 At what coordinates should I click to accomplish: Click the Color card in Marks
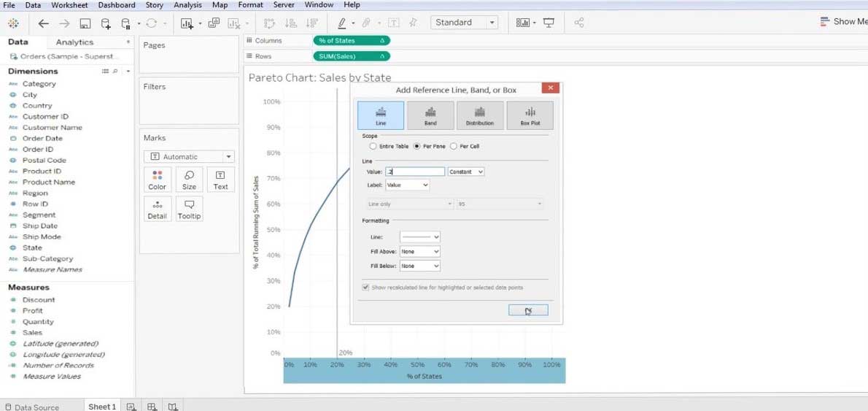(158, 180)
